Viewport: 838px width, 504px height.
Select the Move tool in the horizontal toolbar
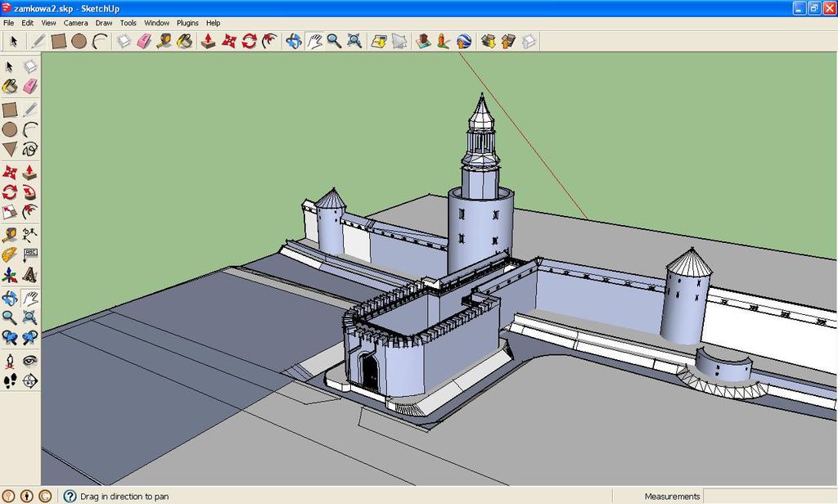tap(229, 41)
